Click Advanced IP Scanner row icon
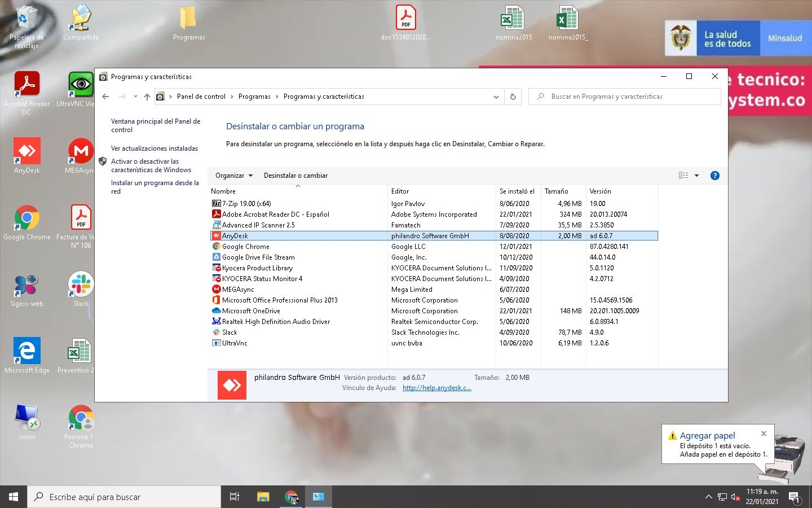Viewport: 812px width, 508px height. (216, 225)
